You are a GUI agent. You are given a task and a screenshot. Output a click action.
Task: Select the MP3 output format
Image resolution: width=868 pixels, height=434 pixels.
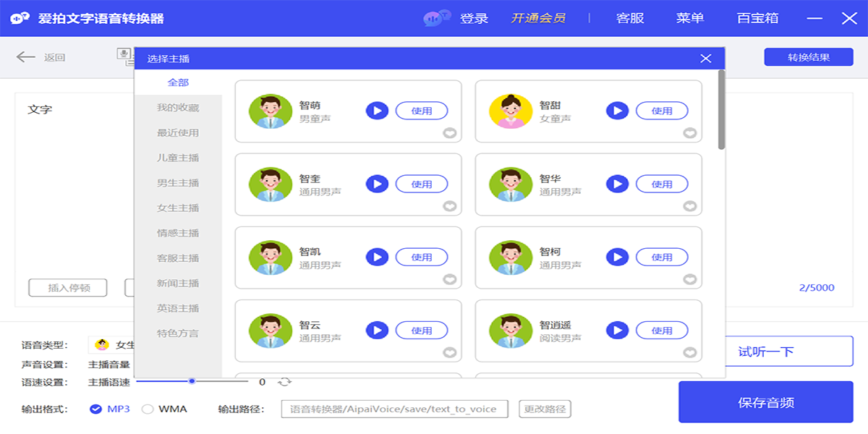(x=95, y=409)
